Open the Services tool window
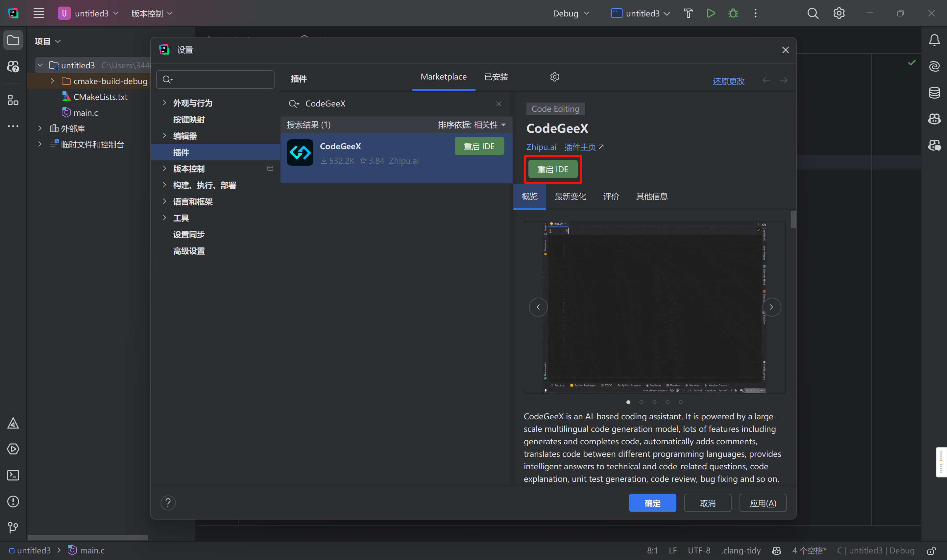 13,449
